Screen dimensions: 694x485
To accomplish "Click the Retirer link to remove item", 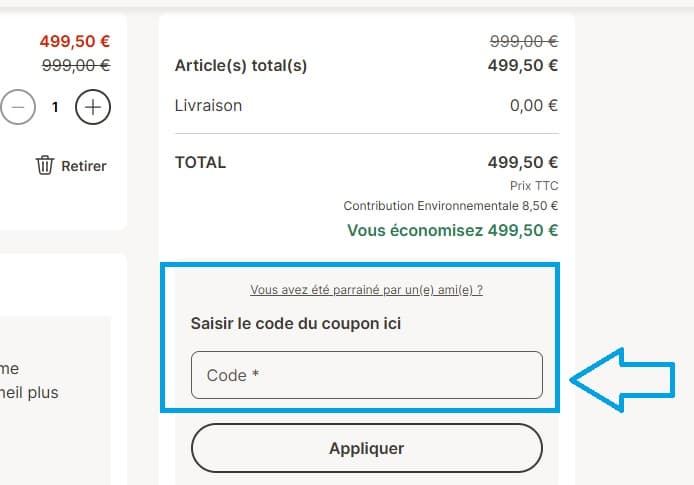I will (83, 166).
